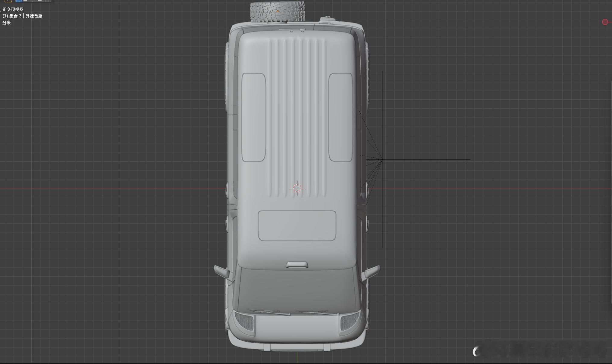612x364 pixels.
Task: Click the right roof window panel
Action: coord(340,117)
